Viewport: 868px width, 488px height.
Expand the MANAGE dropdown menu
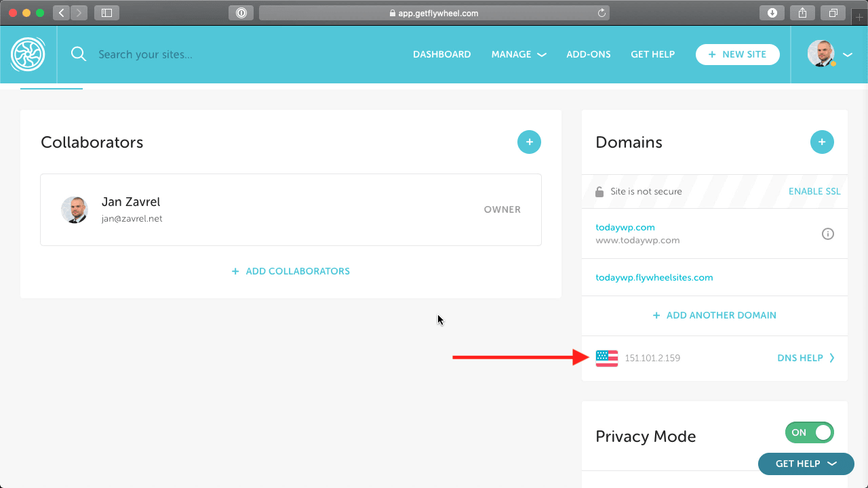coord(519,54)
